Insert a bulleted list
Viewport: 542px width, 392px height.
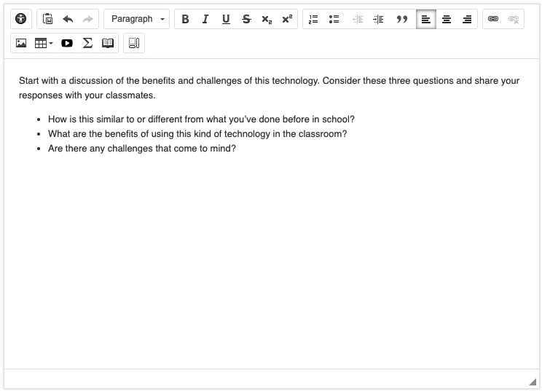[334, 19]
